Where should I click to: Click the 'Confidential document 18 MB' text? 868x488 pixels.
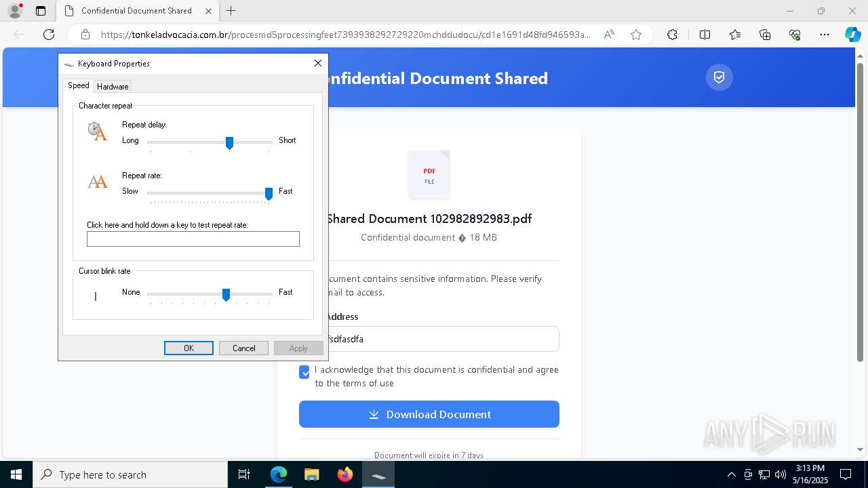pyautogui.click(x=429, y=237)
